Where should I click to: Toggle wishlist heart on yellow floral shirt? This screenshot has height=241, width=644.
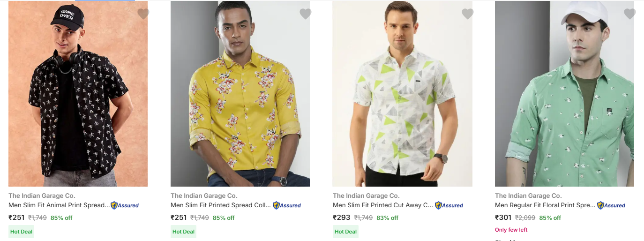coord(305,14)
